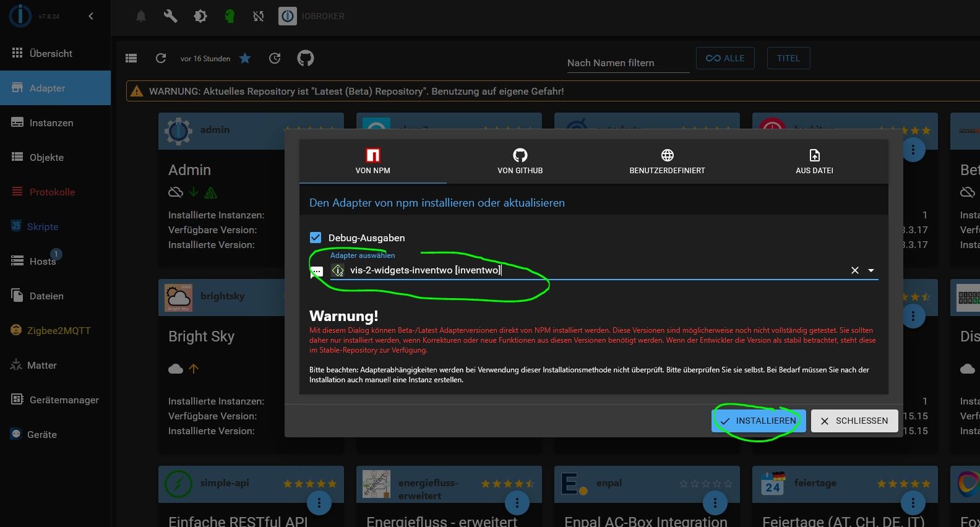Toggle the favorites star filter
The width and height of the screenshot is (980, 527).
click(x=245, y=58)
